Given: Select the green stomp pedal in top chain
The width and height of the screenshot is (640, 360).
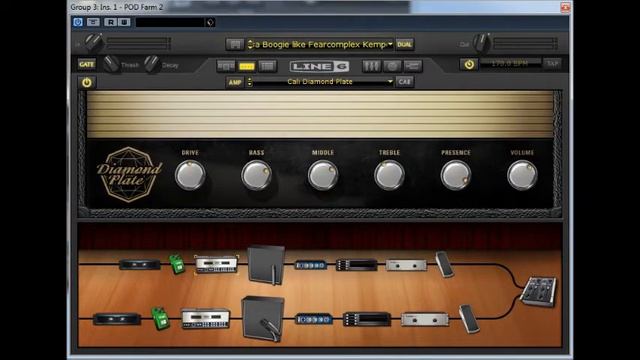Looking at the screenshot, I should (x=177, y=264).
